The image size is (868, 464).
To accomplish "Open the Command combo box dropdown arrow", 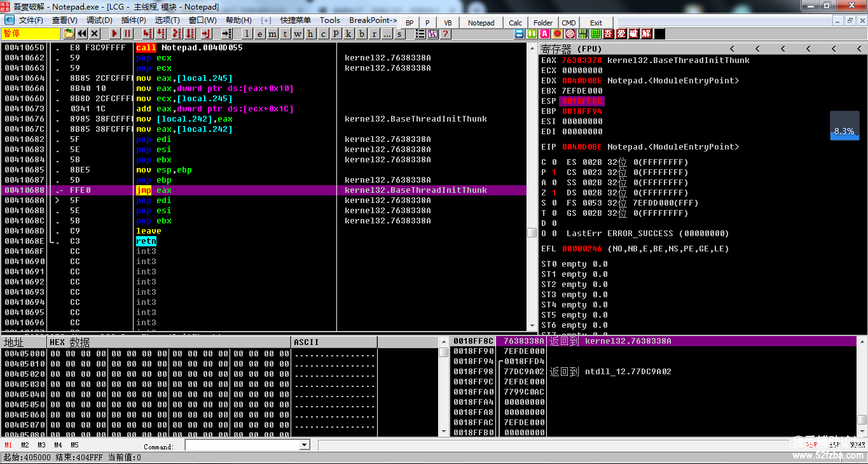I will pyautogui.click(x=304, y=445).
